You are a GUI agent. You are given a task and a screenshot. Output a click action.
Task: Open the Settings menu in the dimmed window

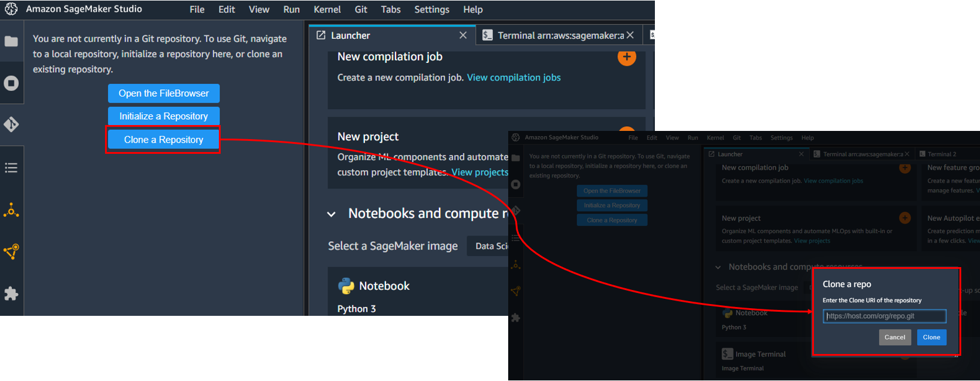point(782,137)
